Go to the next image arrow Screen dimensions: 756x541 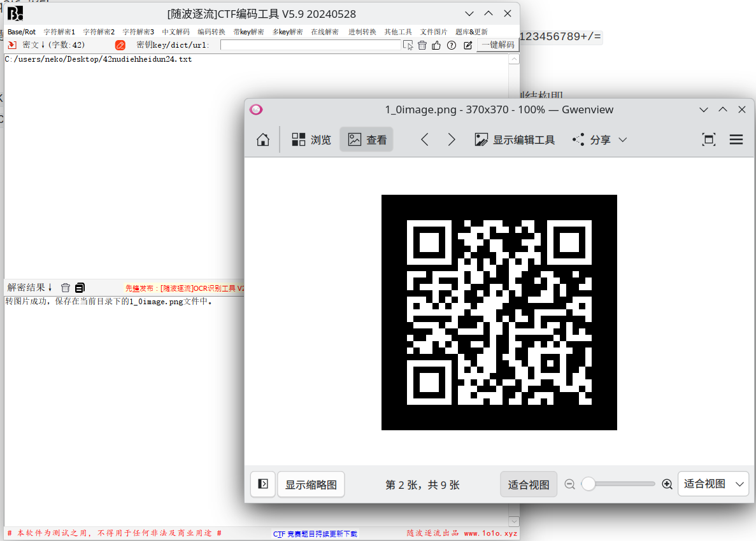tap(452, 140)
